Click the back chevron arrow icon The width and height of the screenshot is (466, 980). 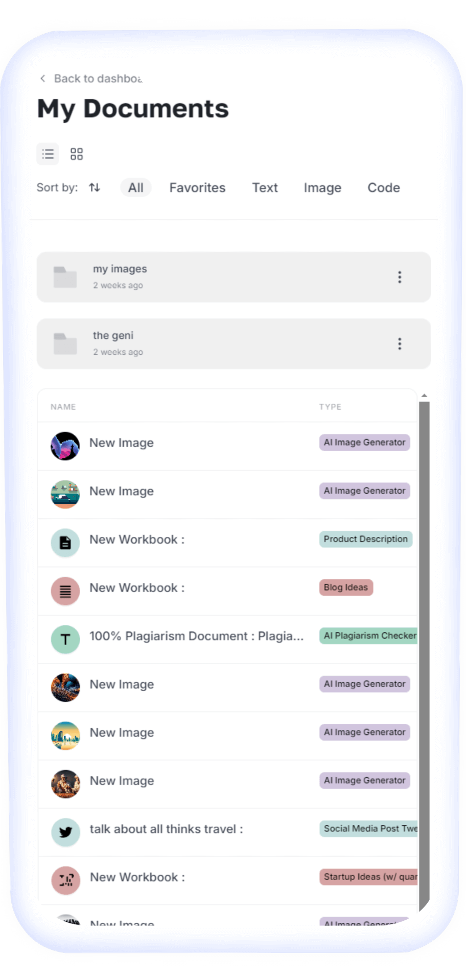(x=43, y=79)
